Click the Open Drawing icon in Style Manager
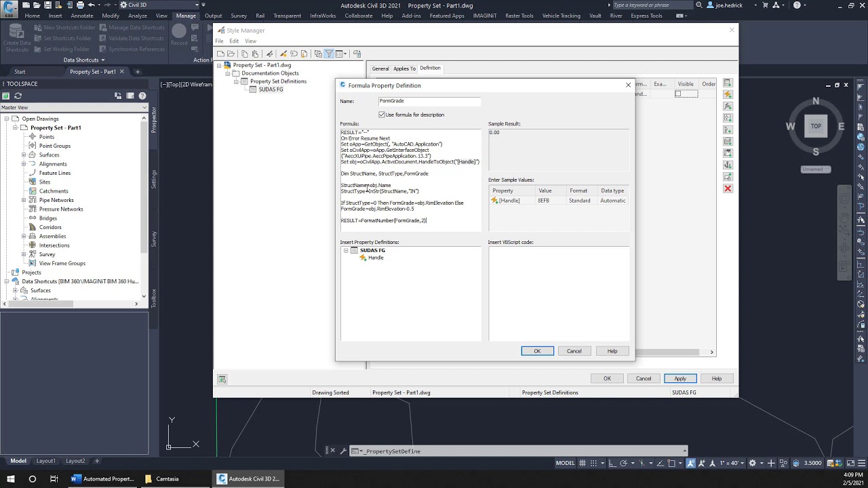Screen dimensions: 868x488 pos(231,54)
